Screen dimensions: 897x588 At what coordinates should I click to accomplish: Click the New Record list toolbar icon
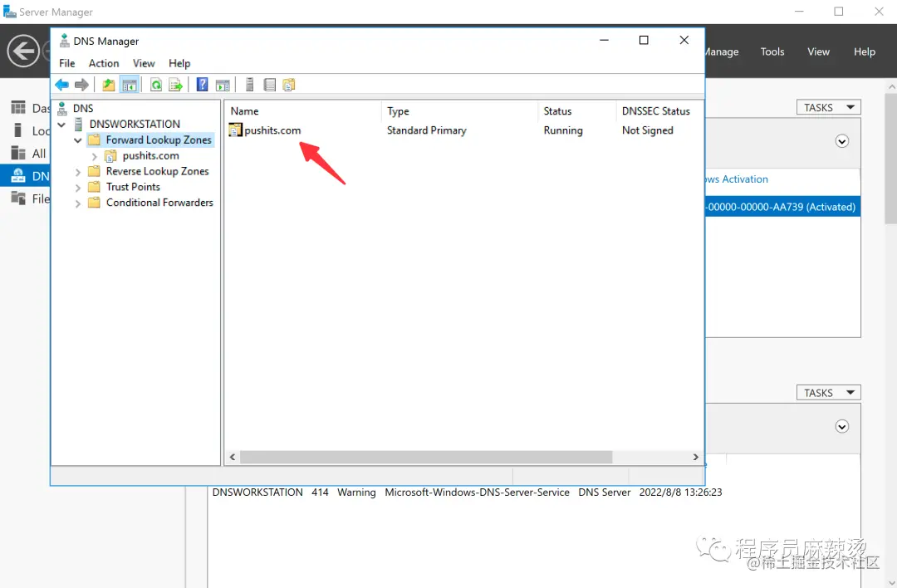269,86
